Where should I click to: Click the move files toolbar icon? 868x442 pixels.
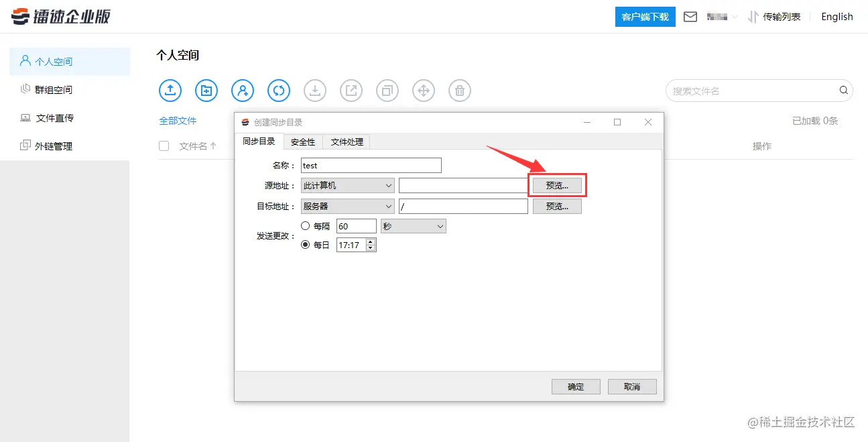(x=424, y=90)
